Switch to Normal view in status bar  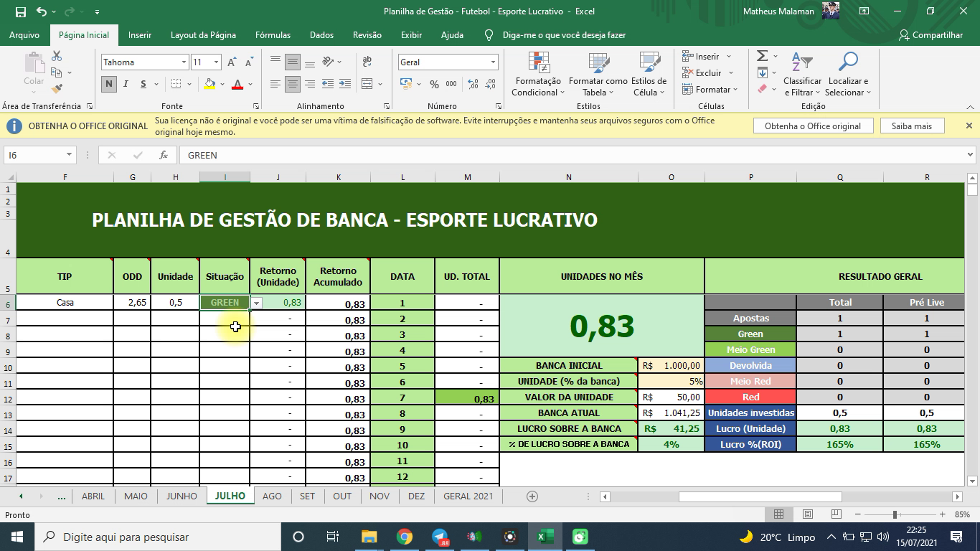[778, 514]
